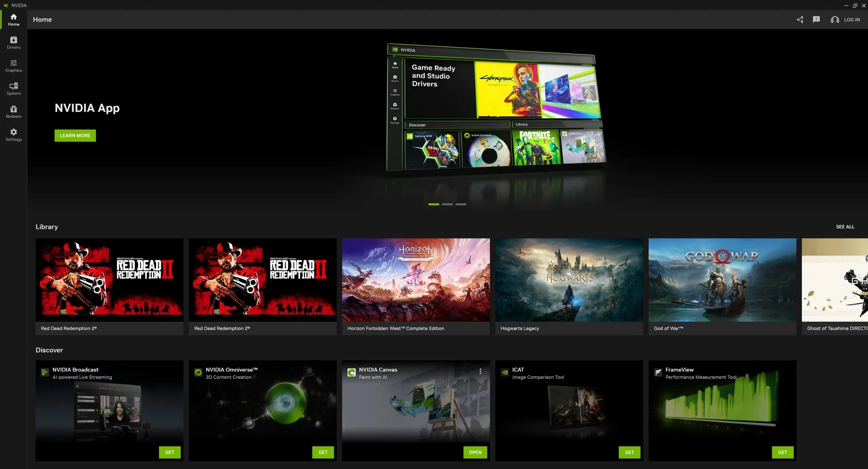The image size is (868, 469).
Task: Click the NVIDIA App heading text
Action: pos(87,108)
